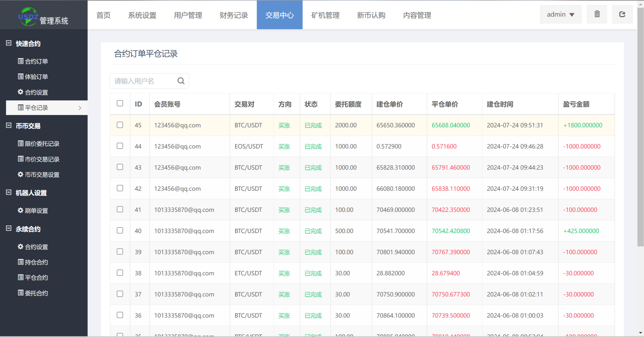Toggle the select-all checkbox in table header

tap(120, 103)
